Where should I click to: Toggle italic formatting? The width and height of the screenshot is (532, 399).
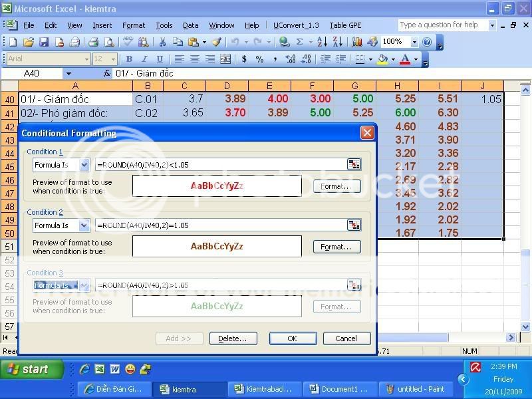pos(145,59)
